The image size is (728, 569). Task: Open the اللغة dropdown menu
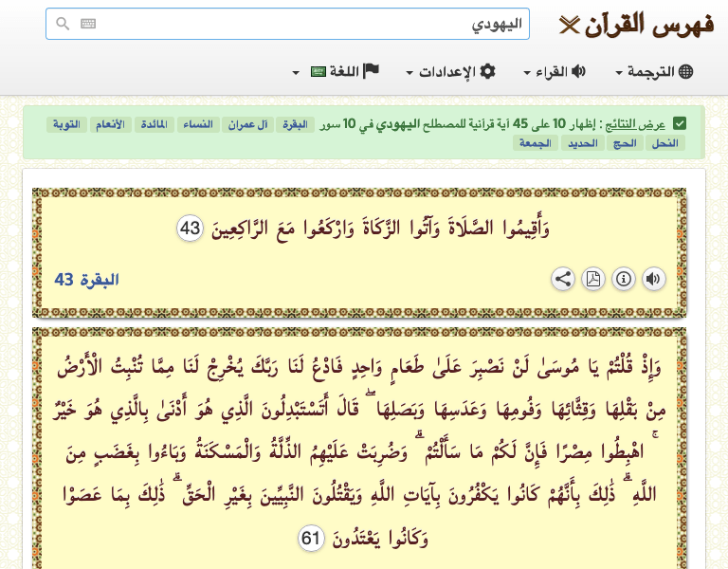(x=336, y=72)
